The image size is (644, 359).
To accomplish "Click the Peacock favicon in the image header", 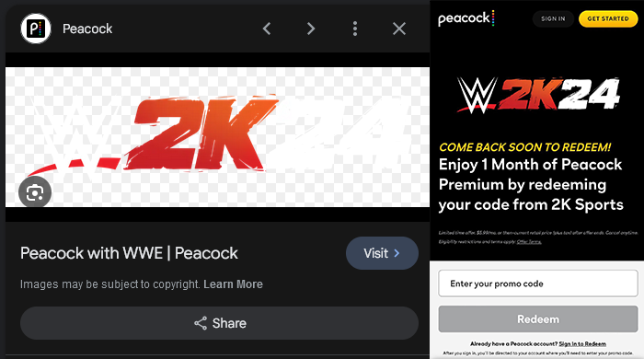I will tap(36, 29).
